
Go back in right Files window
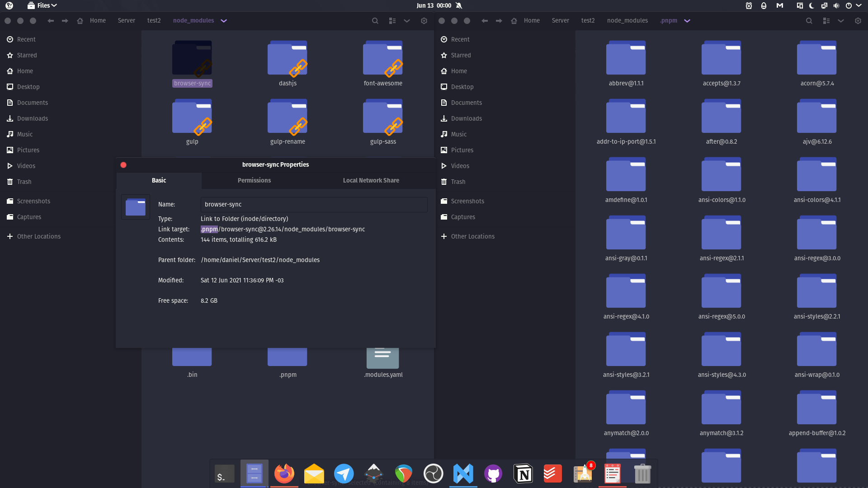click(x=485, y=21)
